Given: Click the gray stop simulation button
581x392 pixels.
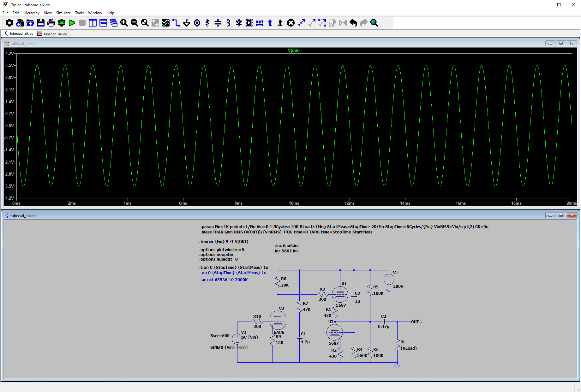Looking at the screenshot, I should coord(82,23).
